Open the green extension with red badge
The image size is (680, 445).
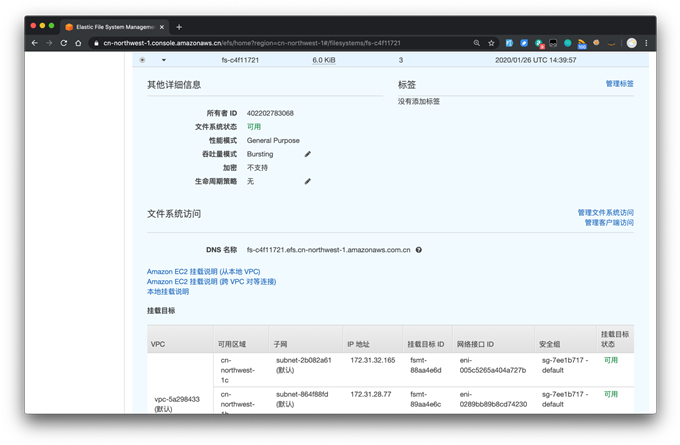pos(539,43)
